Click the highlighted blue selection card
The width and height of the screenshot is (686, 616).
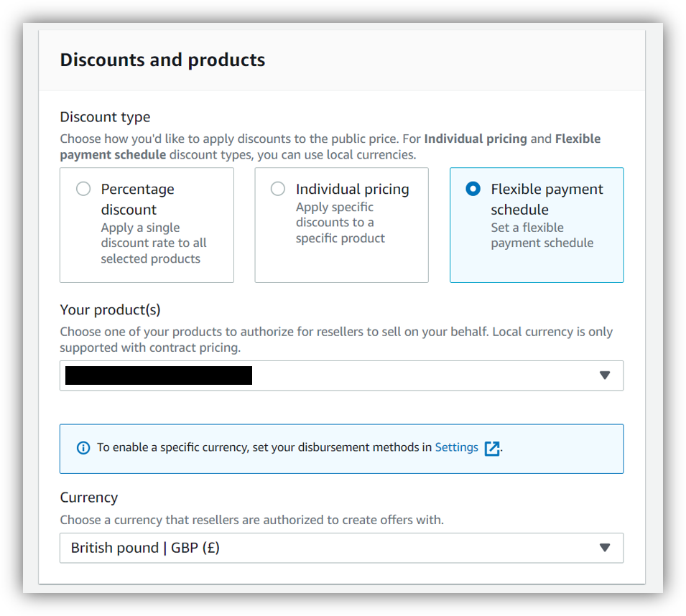point(537,225)
